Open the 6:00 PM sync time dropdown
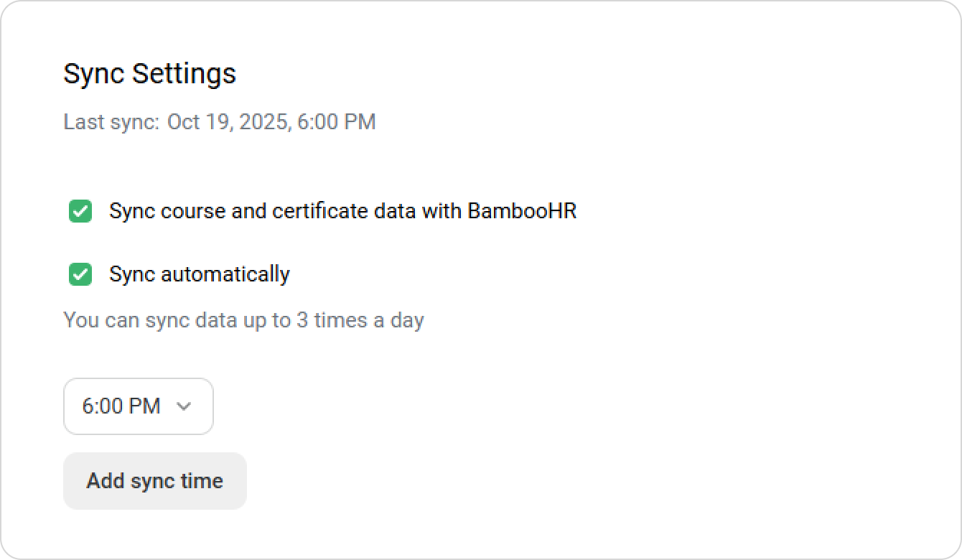The height and width of the screenshot is (560, 962). point(139,406)
